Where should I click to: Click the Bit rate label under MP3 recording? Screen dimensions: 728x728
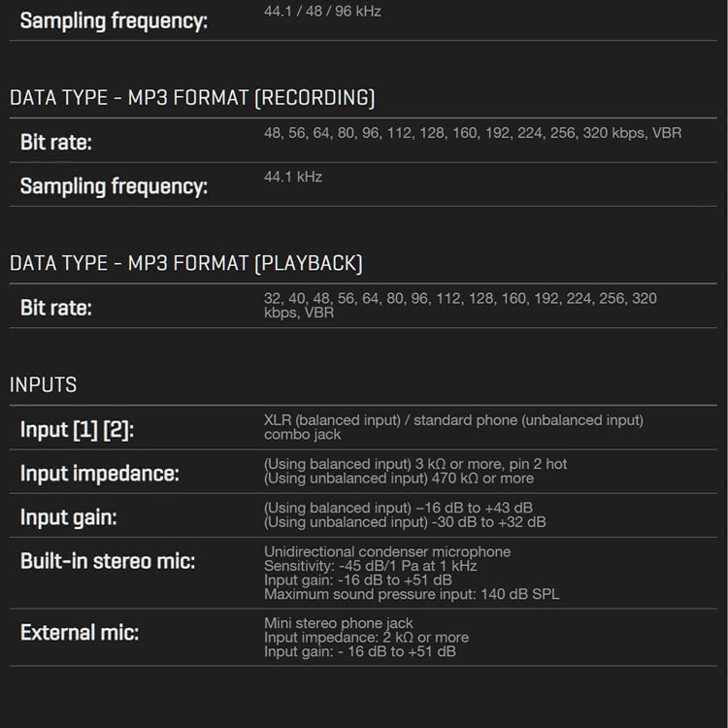56,143
